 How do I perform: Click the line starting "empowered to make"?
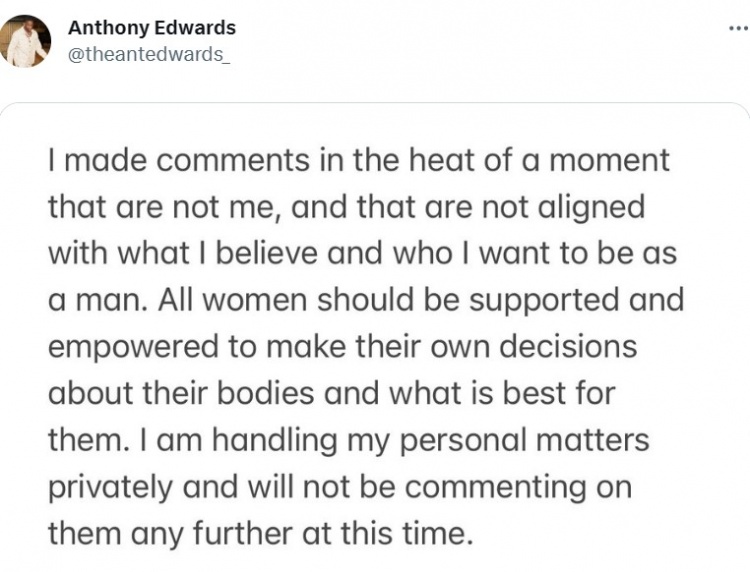pos(342,347)
